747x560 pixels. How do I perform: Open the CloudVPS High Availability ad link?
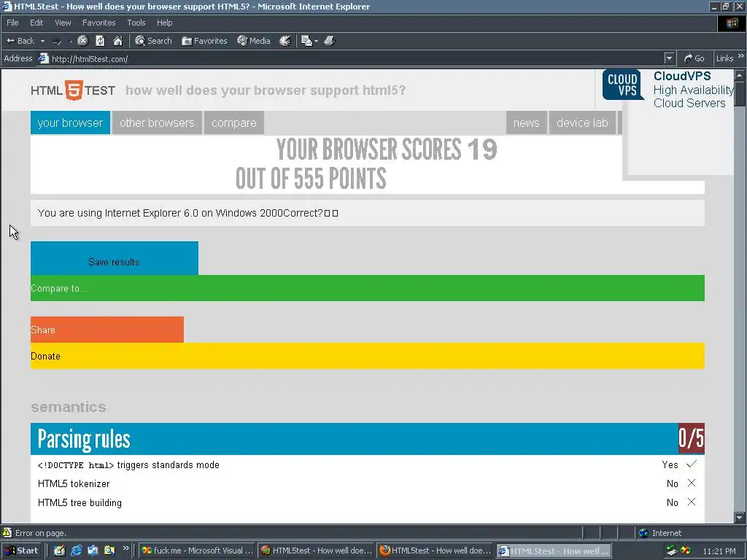click(693, 90)
